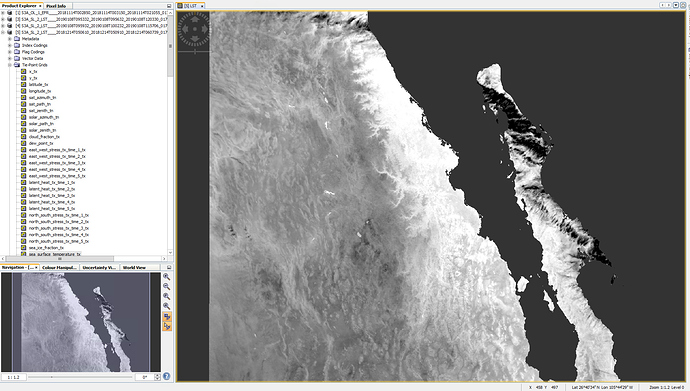
Task: Collapse the Tie-Point Grids folder
Action: (x=10, y=65)
